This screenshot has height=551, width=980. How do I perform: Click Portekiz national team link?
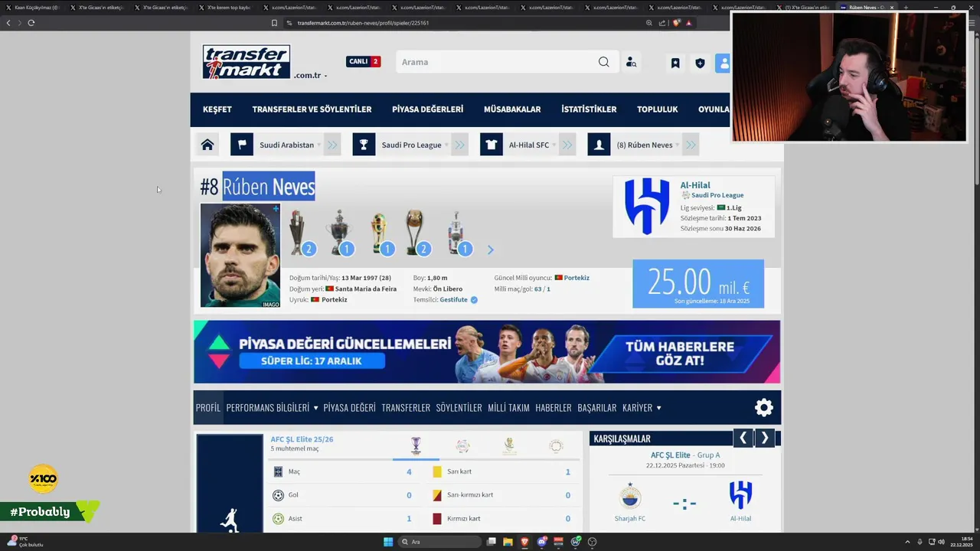coord(577,278)
